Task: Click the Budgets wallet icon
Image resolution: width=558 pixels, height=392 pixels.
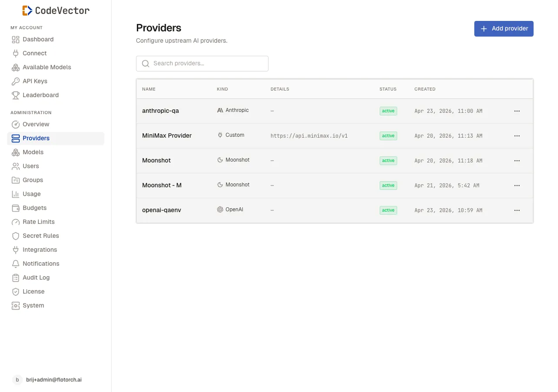Action: point(16,208)
